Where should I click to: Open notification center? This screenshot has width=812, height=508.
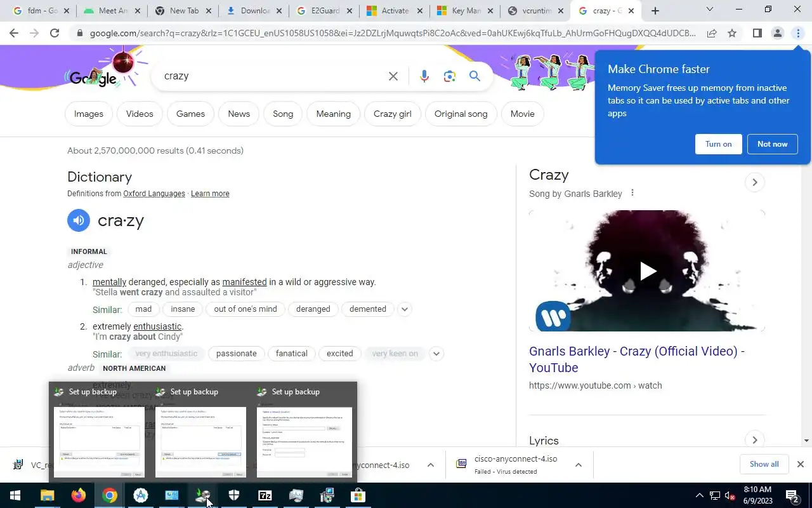click(x=793, y=496)
